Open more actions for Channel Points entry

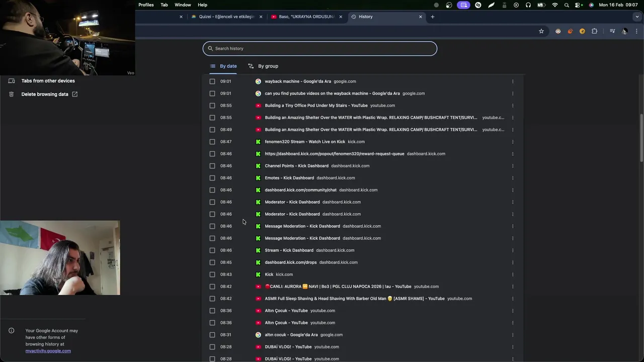point(513,166)
